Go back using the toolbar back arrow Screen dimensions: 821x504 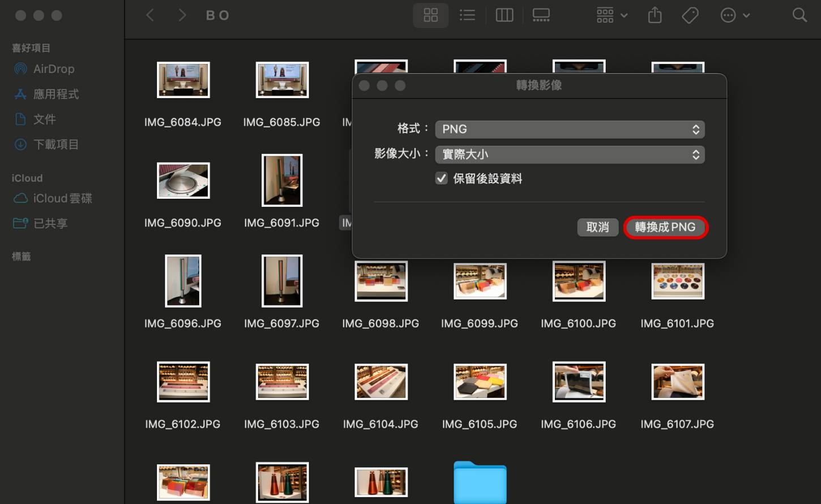click(150, 15)
